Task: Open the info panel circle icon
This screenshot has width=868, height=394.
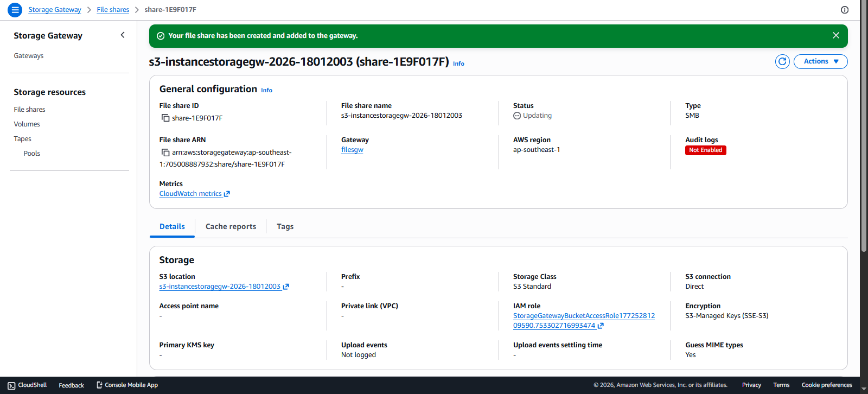Action: pos(845,10)
